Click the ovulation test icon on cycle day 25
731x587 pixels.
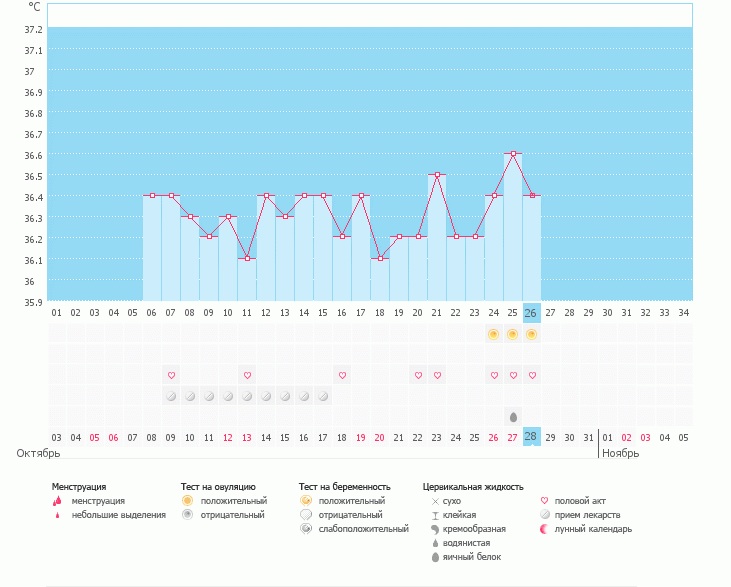tap(512, 334)
